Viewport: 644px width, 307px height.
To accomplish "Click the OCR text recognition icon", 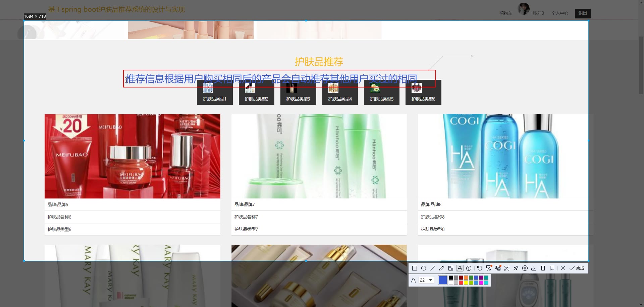I will coord(507,268).
